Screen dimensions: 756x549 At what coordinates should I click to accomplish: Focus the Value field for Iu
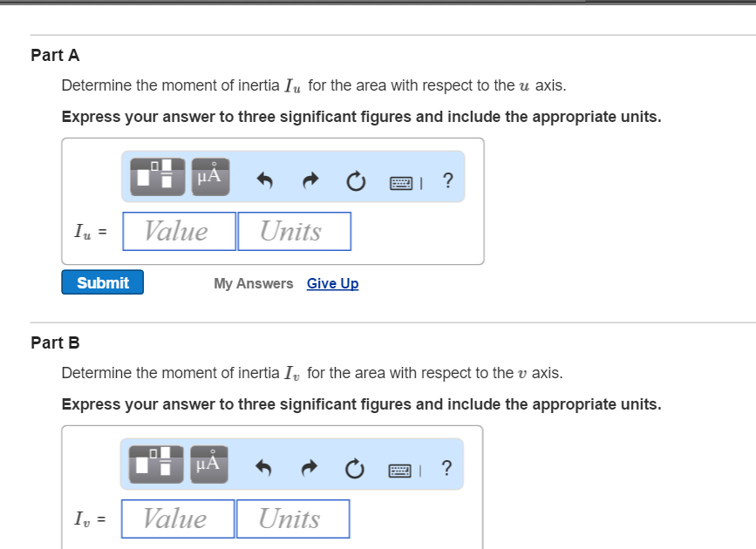tap(180, 231)
